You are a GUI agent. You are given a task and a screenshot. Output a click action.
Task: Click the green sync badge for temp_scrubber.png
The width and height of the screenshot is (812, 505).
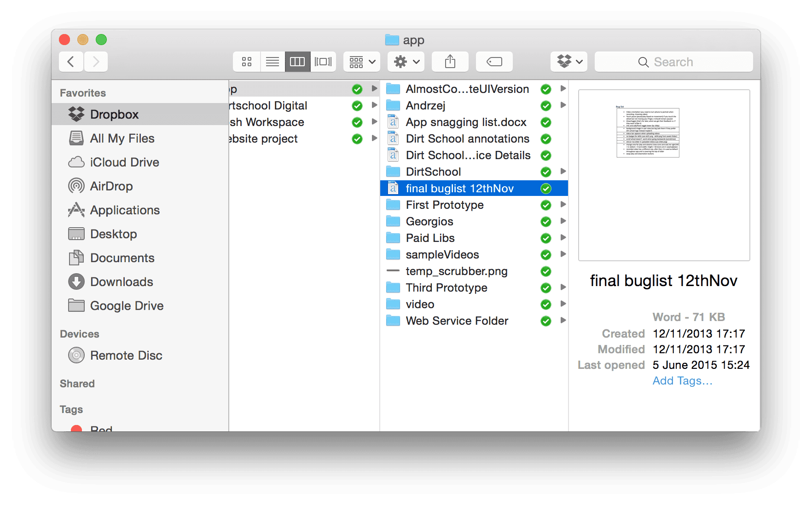pyautogui.click(x=546, y=271)
